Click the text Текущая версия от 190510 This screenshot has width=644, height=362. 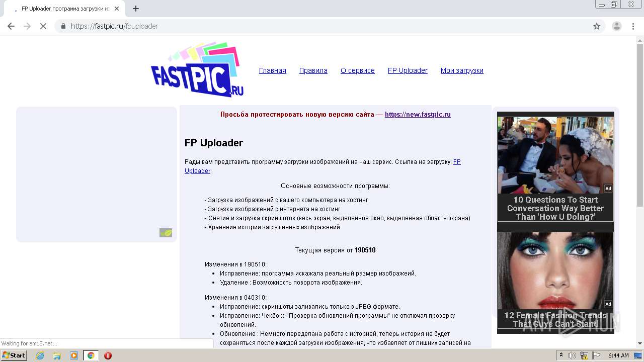[335, 250]
